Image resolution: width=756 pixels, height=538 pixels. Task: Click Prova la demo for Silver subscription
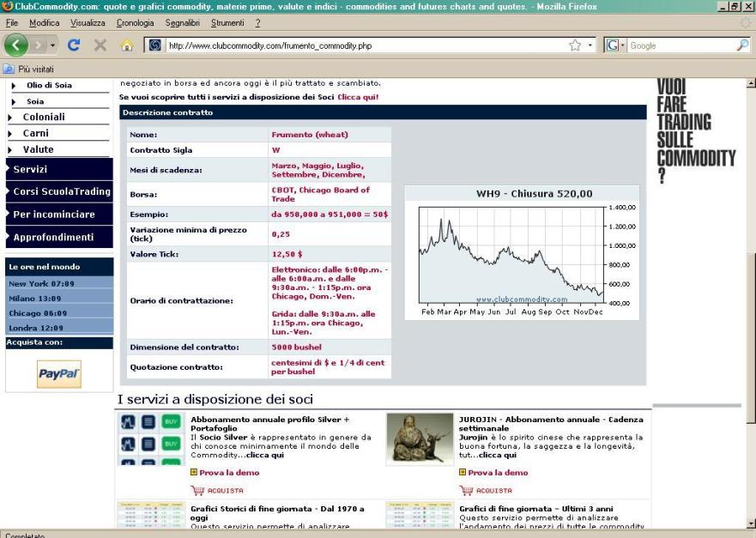[229, 473]
